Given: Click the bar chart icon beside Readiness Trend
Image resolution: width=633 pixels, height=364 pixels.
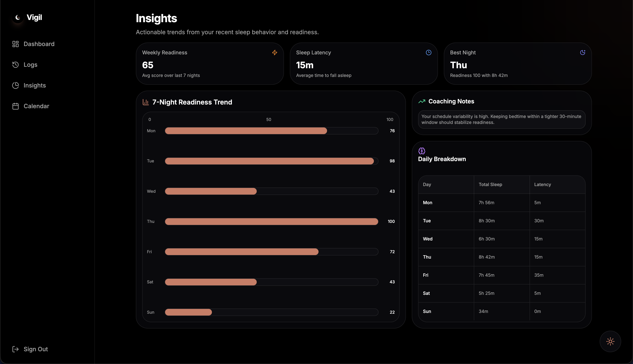Looking at the screenshot, I should point(145,102).
